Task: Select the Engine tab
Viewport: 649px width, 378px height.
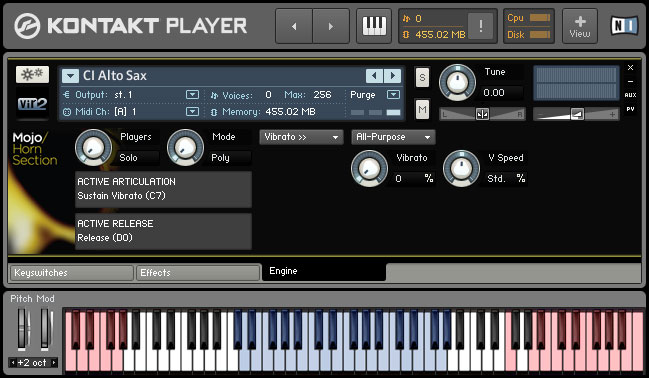Action: [324, 272]
